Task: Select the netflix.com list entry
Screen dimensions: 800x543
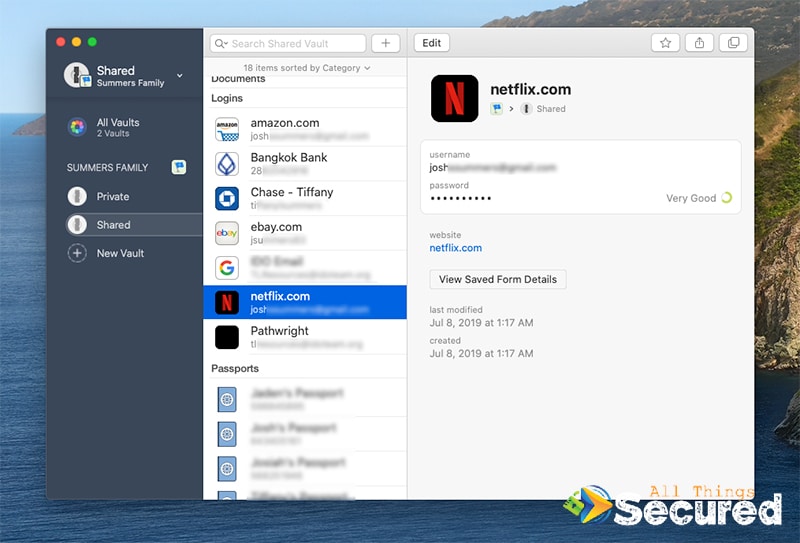Action: click(x=305, y=302)
